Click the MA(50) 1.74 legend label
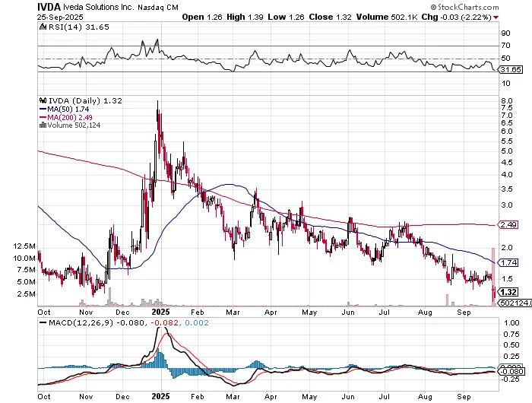Viewport: 532px width, 403px height. 68,109
